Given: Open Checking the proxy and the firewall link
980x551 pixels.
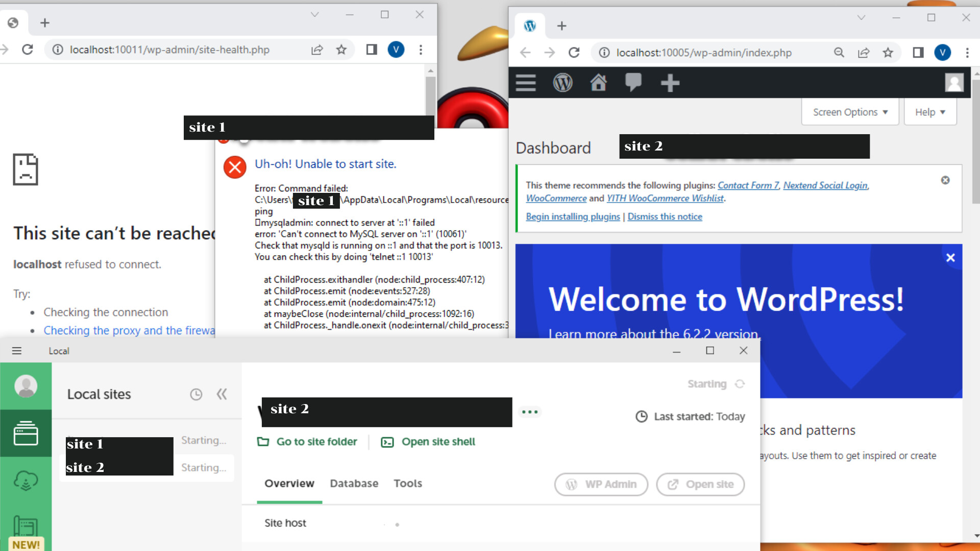Looking at the screenshot, I should tap(129, 331).
